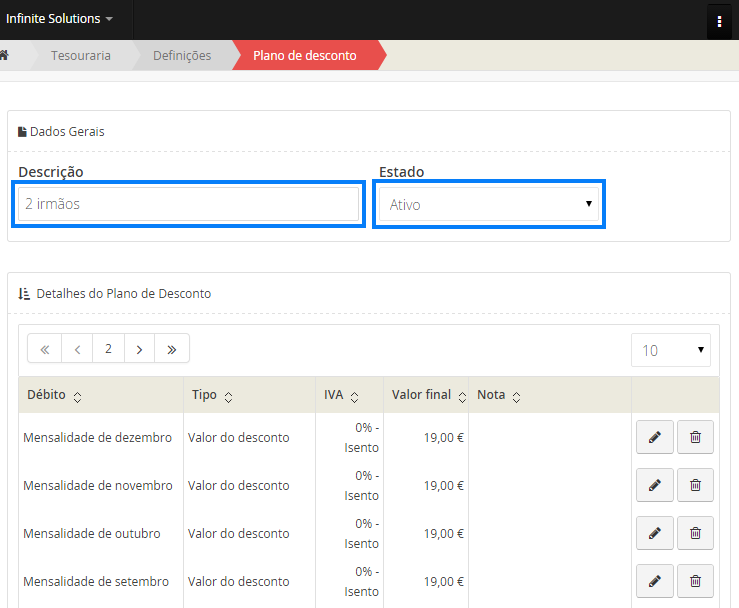Edit the Mensalidade de setembro row

[654, 581]
